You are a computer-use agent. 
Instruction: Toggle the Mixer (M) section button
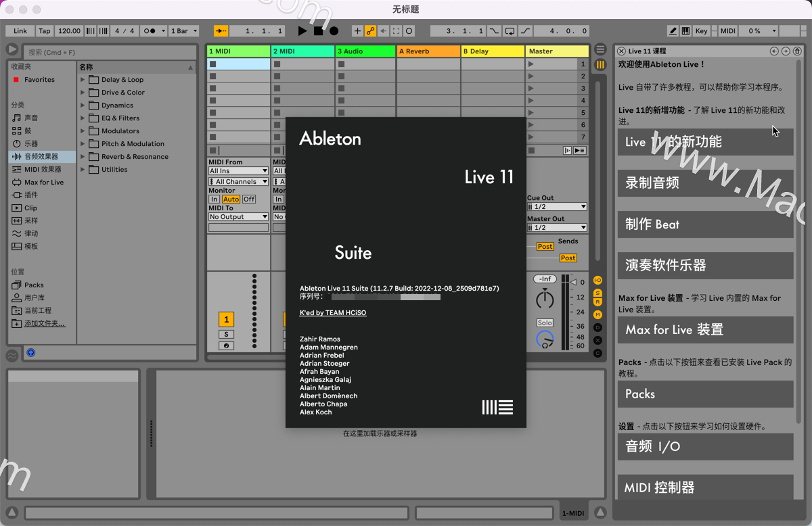597,314
